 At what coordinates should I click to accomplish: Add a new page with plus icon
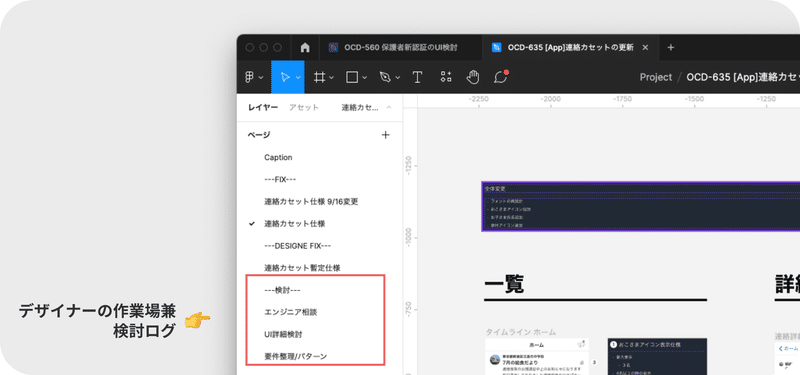(386, 135)
